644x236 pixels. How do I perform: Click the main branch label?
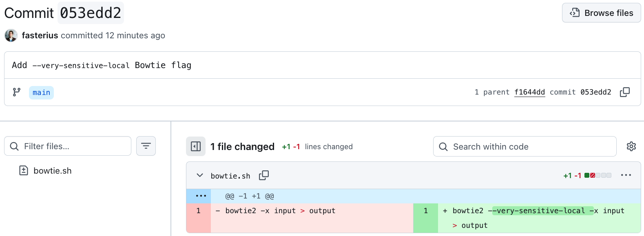coord(41,93)
